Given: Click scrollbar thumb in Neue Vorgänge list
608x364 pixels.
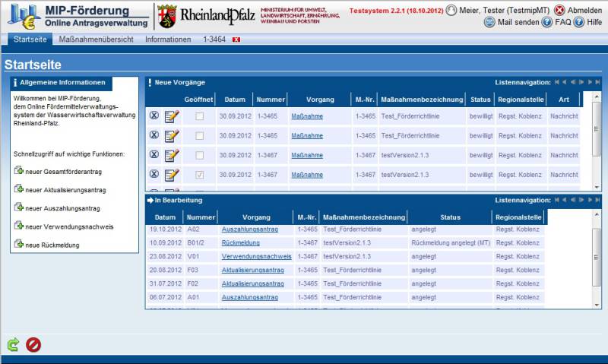Looking at the screenshot, I should (x=597, y=128).
